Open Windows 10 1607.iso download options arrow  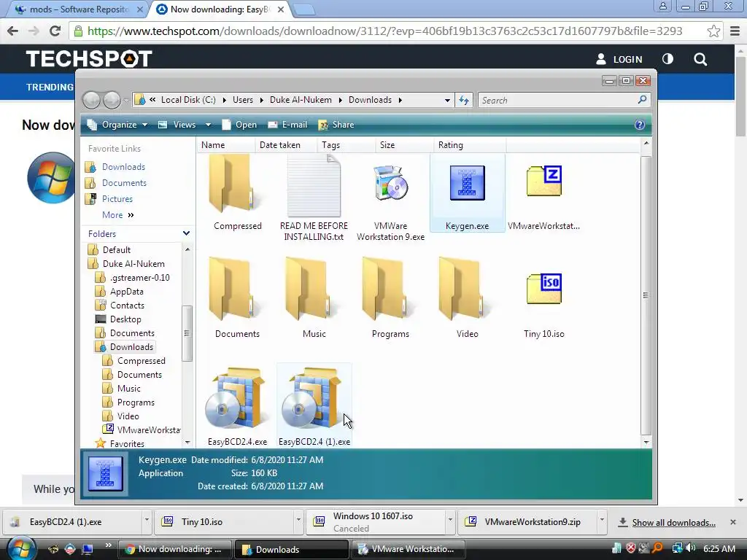[x=449, y=520]
